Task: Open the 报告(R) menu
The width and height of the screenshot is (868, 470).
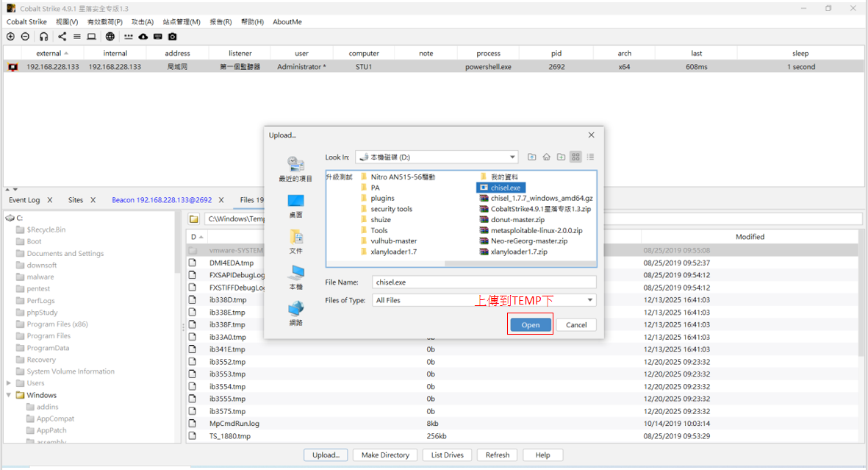Action: (220, 21)
